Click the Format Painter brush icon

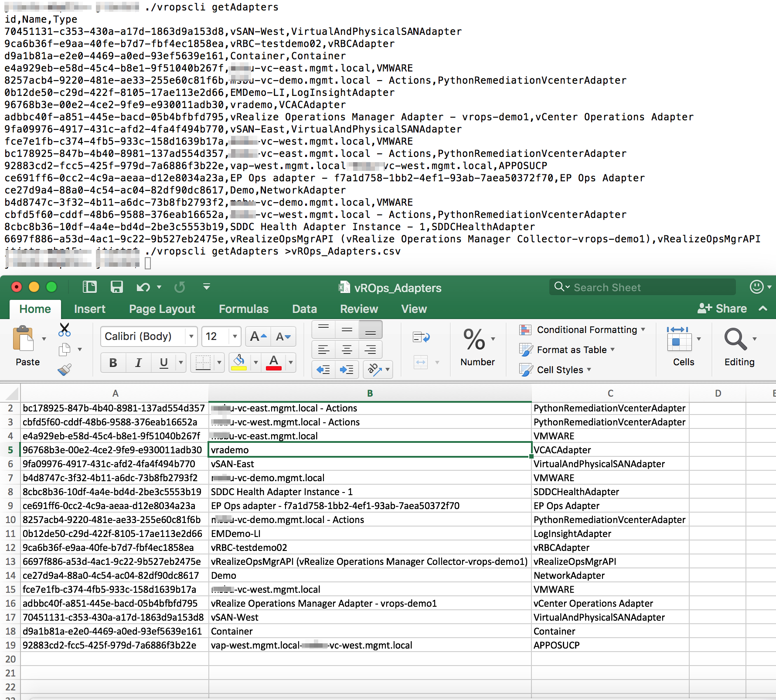point(65,370)
